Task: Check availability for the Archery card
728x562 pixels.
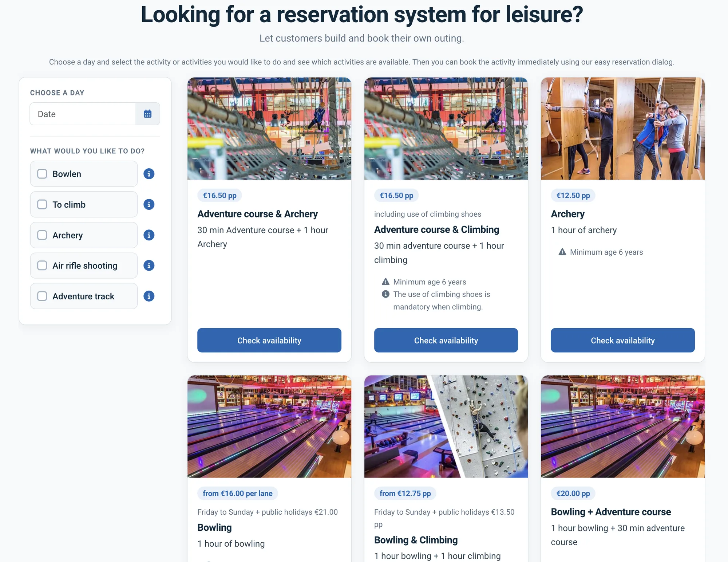Action: 623,340
